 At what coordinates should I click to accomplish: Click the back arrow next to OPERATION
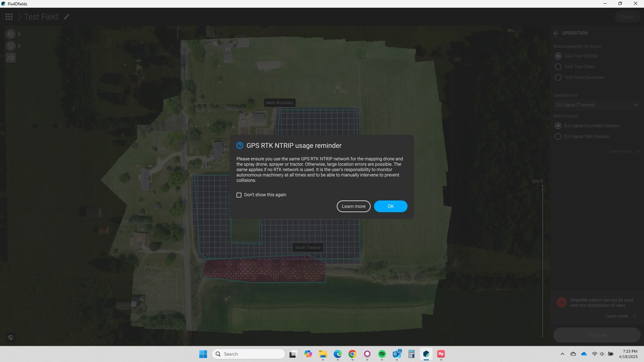[556, 33]
